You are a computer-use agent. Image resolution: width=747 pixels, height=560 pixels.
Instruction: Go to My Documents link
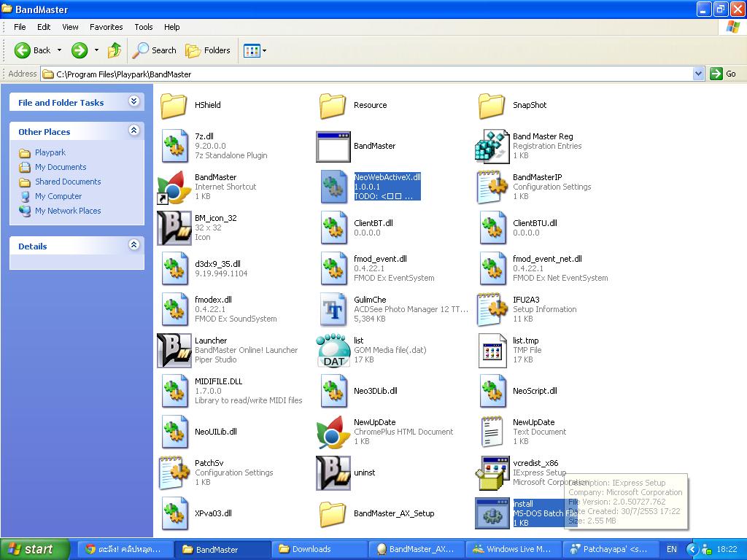tap(61, 167)
